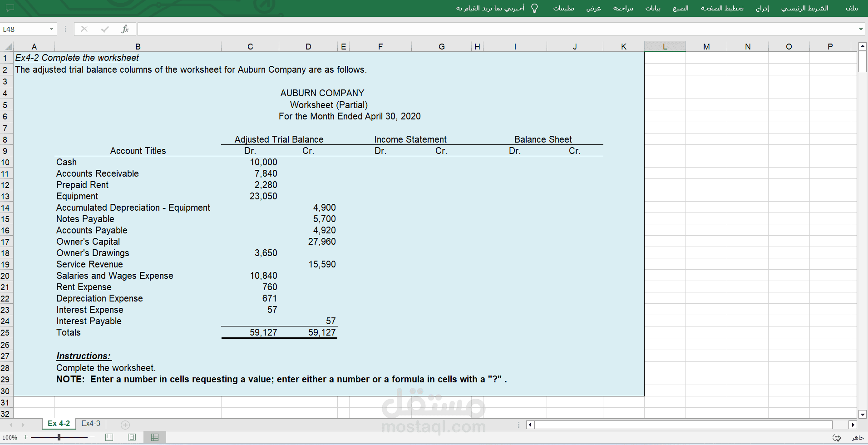Click vertical scrollbar down arrow
The height and width of the screenshot is (445, 868).
(863, 414)
